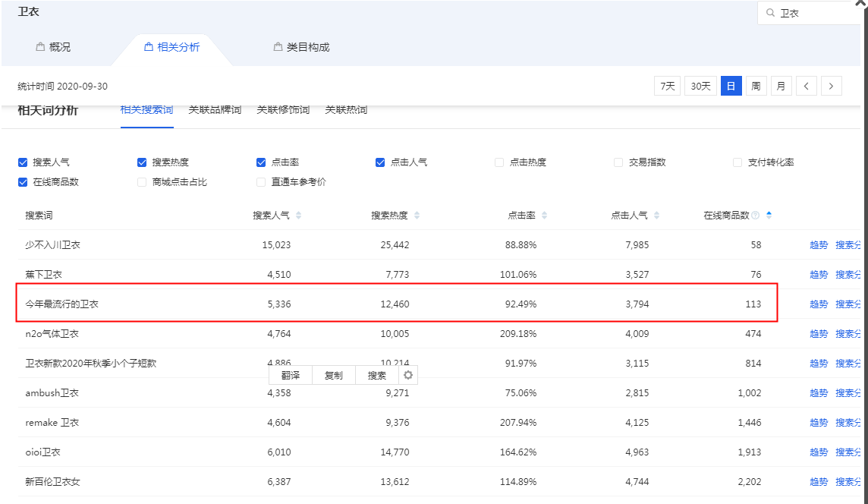Screen dimensions: 868x504
Task: Click the value 209.18% click rate
Action: click(x=518, y=334)
